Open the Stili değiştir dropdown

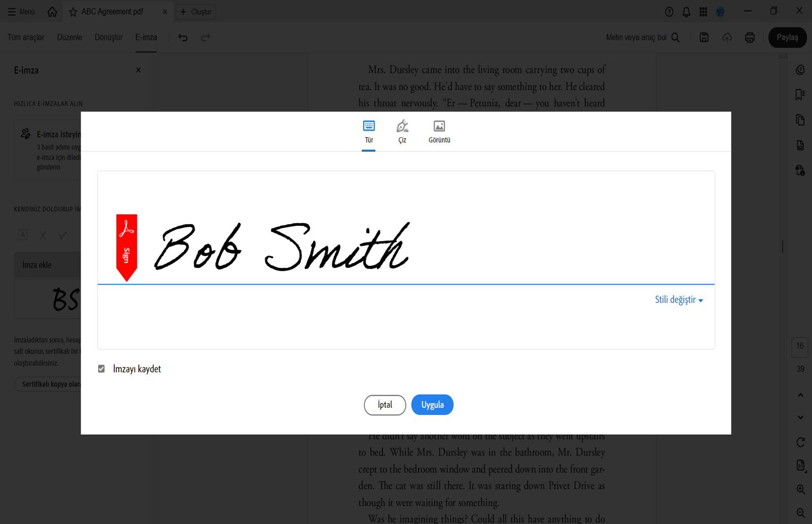[679, 300]
